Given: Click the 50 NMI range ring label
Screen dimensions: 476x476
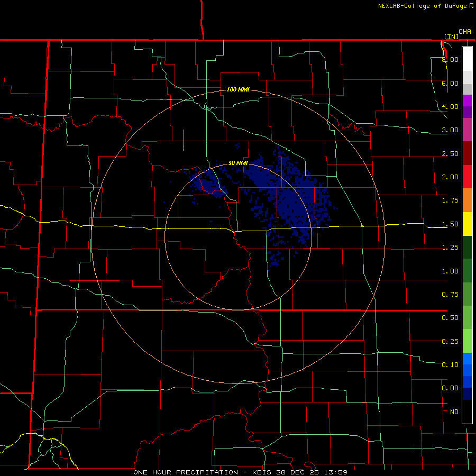Looking at the screenshot, I should click(x=238, y=163).
